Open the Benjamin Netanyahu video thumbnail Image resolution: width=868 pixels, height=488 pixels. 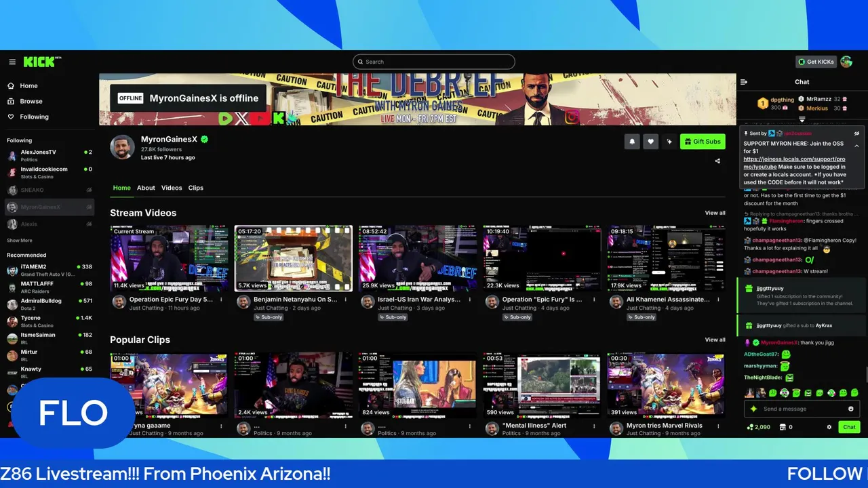tap(294, 258)
